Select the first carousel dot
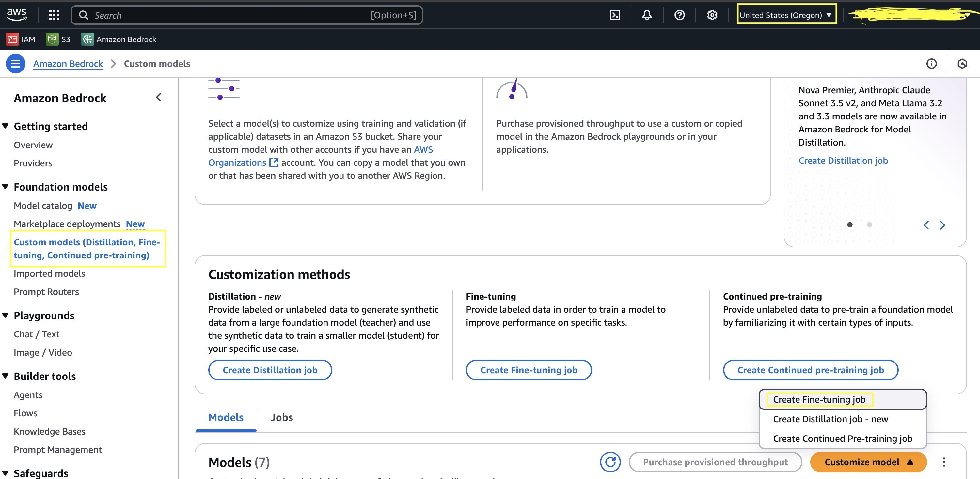 click(850, 225)
